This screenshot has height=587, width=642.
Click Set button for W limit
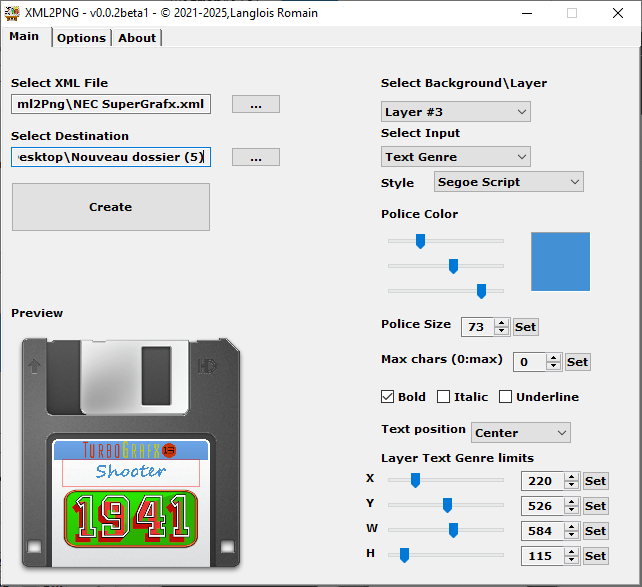(x=596, y=531)
